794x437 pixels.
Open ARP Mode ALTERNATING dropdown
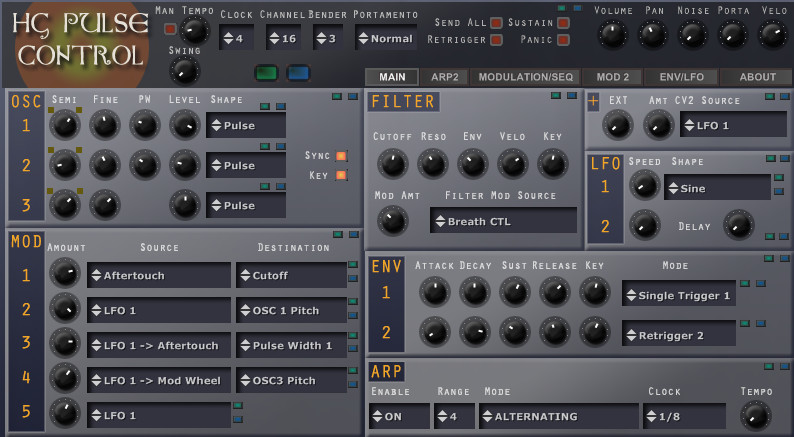[559, 416]
